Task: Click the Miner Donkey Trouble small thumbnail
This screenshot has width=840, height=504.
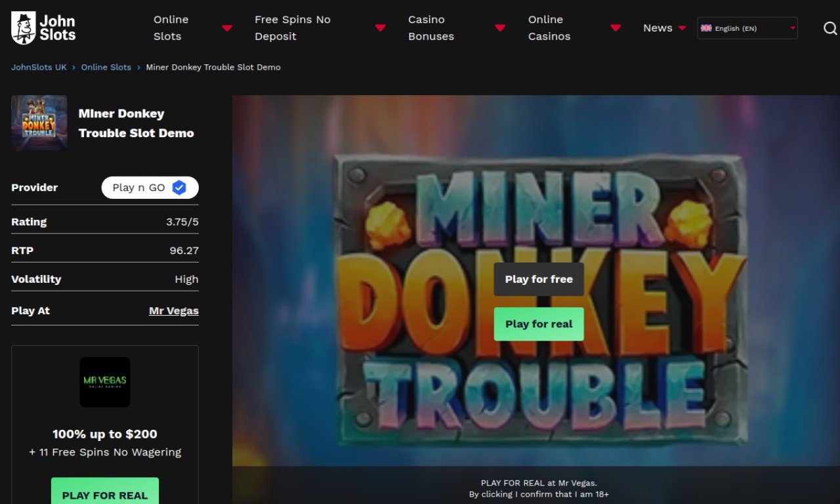Action: tap(39, 123)
